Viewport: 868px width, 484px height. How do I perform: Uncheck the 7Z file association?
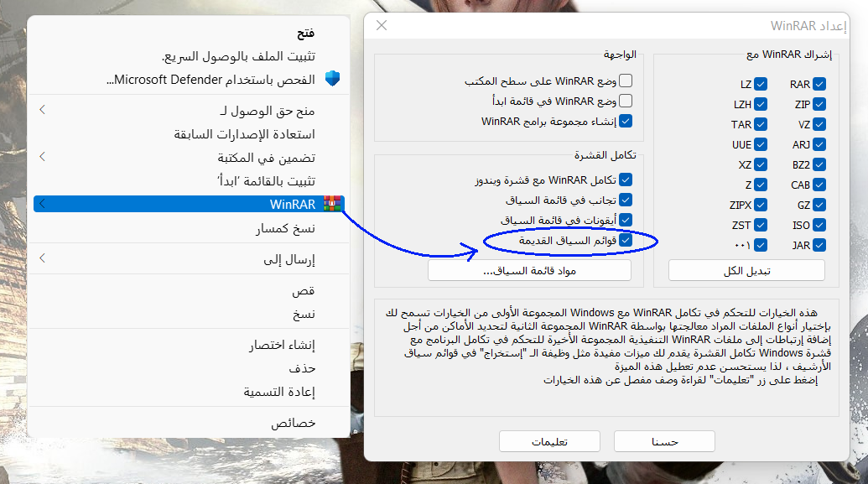click(x=819, y=125)
